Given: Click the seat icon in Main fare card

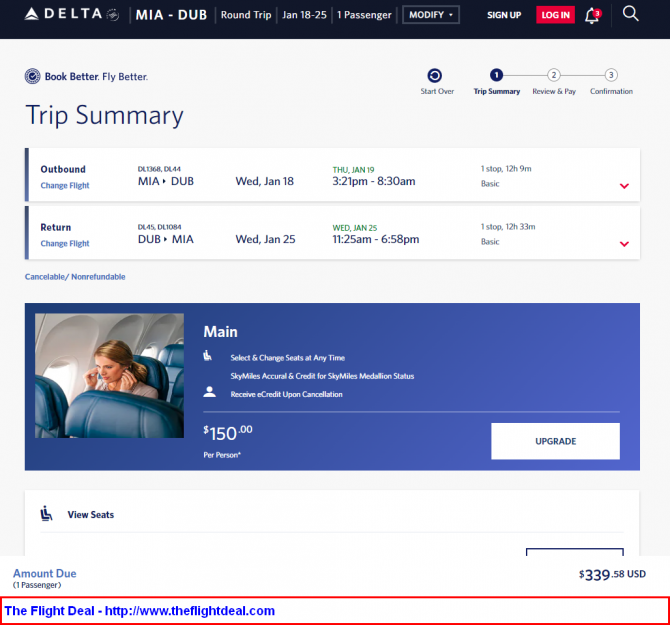Looking at the screenshot, I should tap(207, 355).
